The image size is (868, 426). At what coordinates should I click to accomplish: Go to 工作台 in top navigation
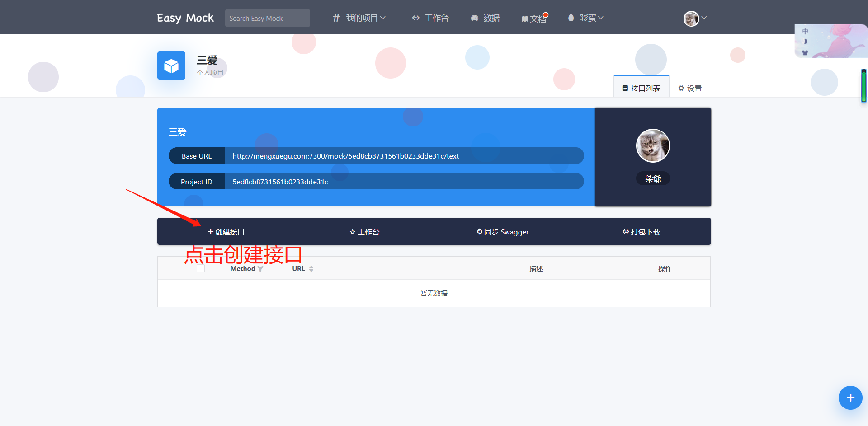(436, 18)
